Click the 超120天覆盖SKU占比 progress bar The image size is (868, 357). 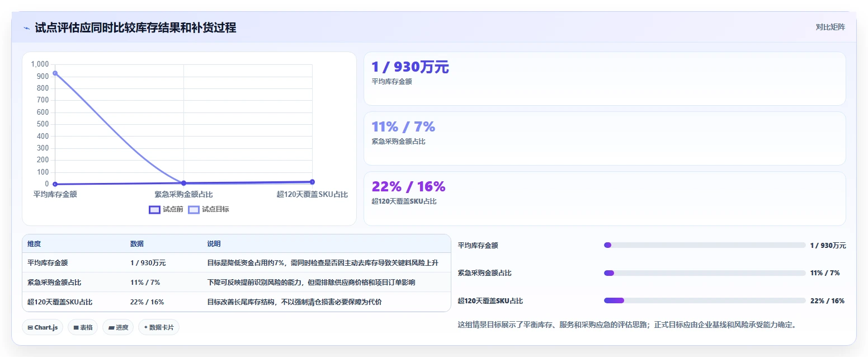coord(705,300)
